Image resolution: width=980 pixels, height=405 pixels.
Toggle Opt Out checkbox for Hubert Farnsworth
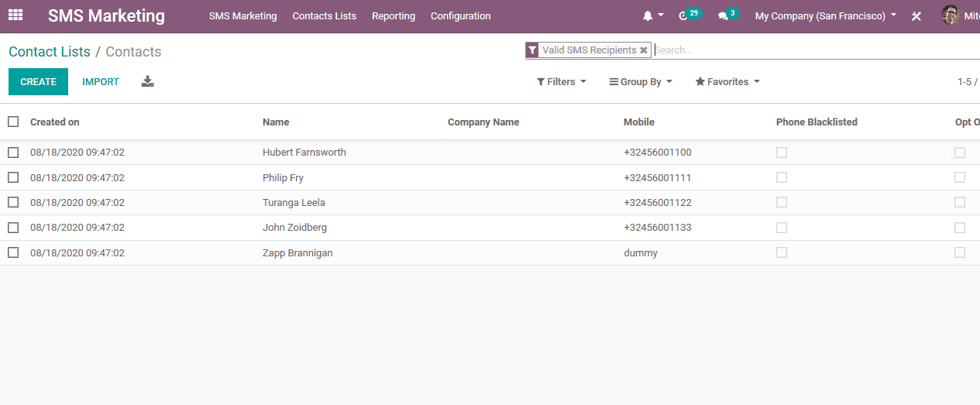point(960,153)
